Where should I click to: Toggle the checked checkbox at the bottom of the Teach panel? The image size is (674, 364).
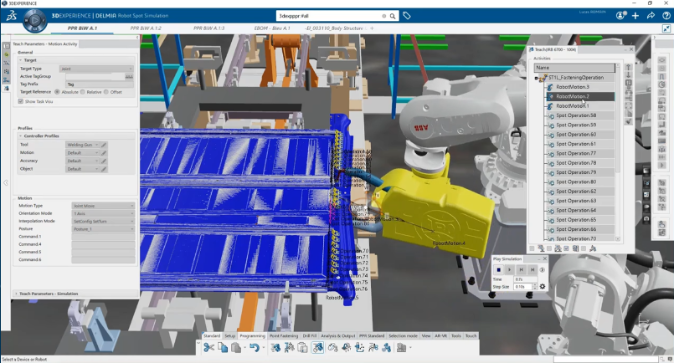click(x=567, y=248)
